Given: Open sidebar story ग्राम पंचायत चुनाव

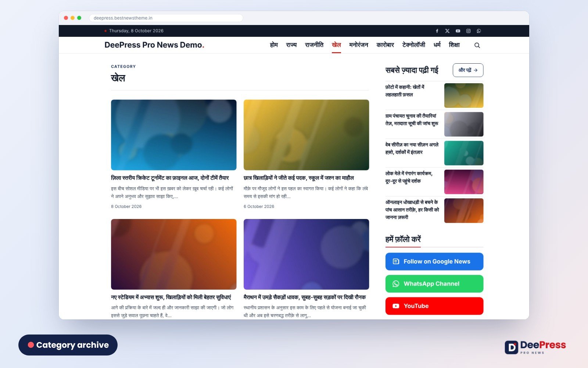Looking at the screenshot, I should [412, 120].
